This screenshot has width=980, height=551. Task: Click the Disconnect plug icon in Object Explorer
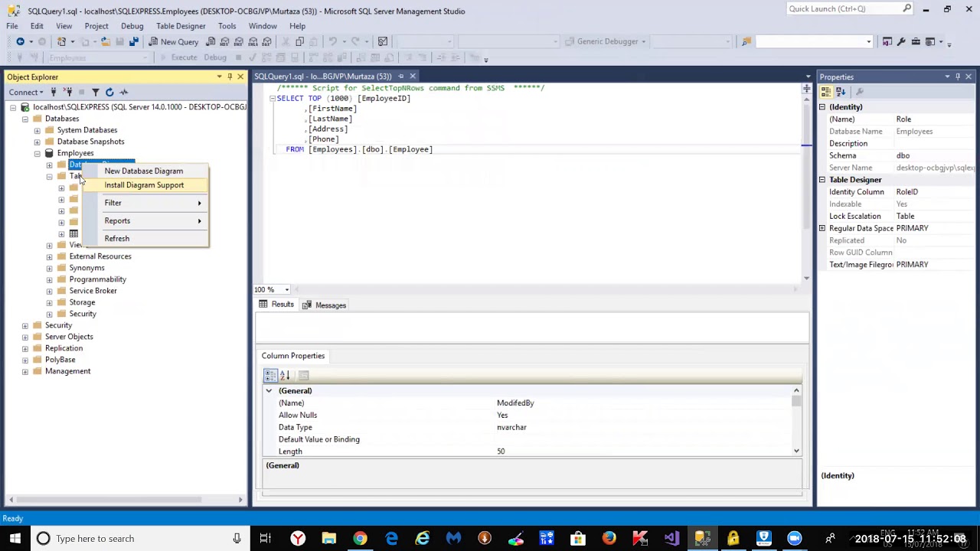coord(67,92)
